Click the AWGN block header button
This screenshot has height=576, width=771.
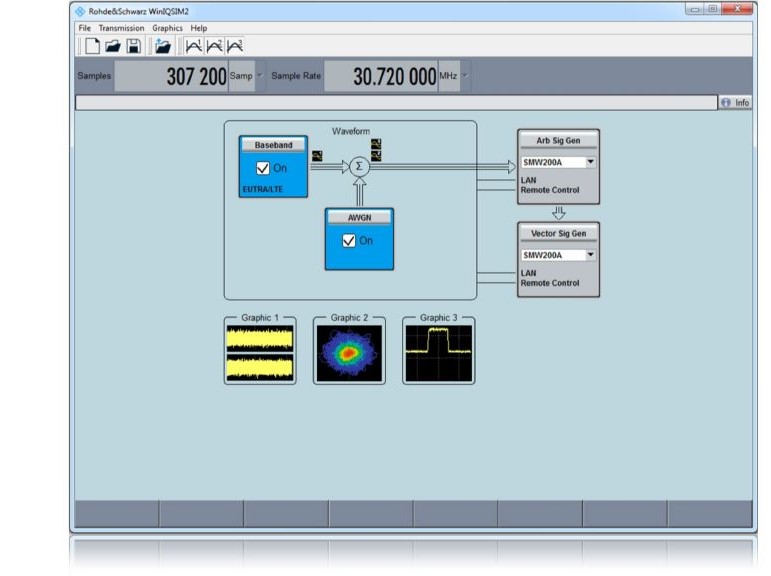pyautogui.click(x=359, y=217)
